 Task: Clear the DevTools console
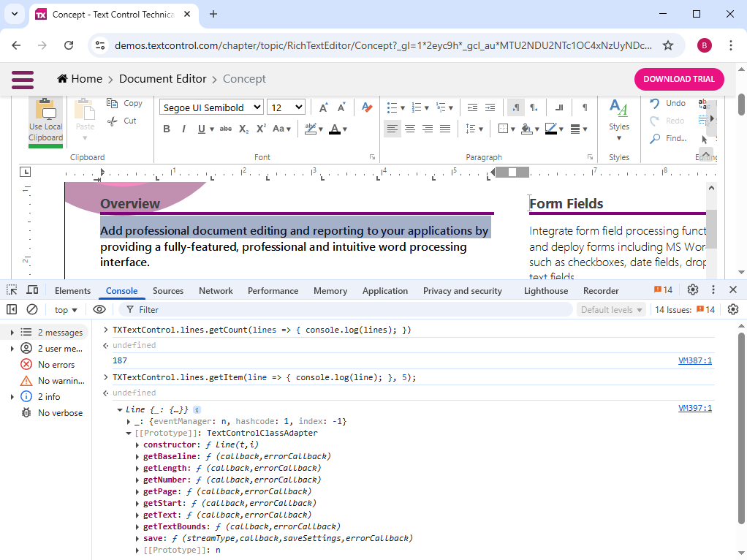click(x=32, y=309)
